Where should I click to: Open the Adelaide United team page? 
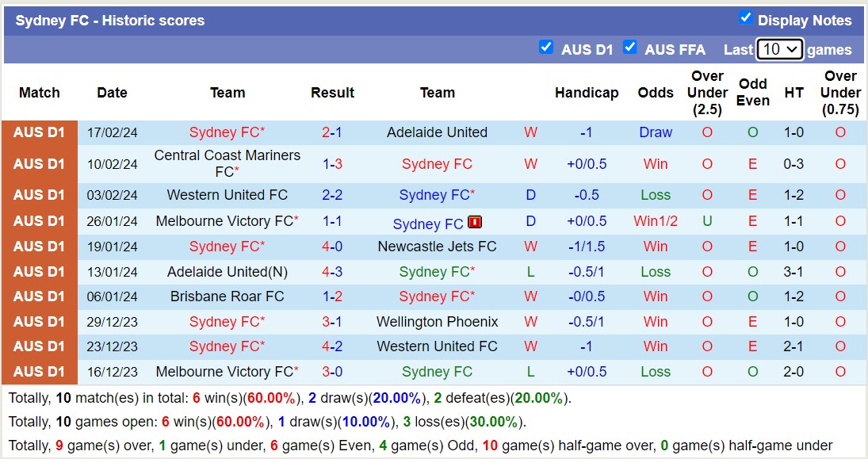coord(437,132)
